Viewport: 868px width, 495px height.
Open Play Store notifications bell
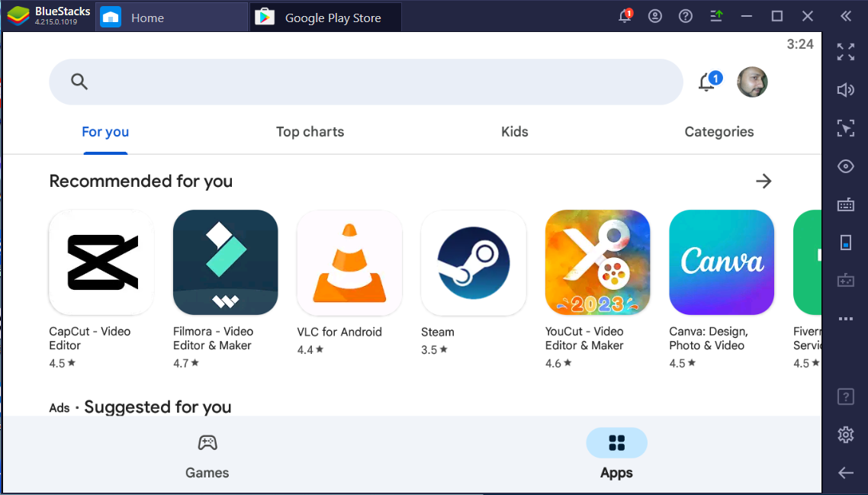[x=709, y=82]
